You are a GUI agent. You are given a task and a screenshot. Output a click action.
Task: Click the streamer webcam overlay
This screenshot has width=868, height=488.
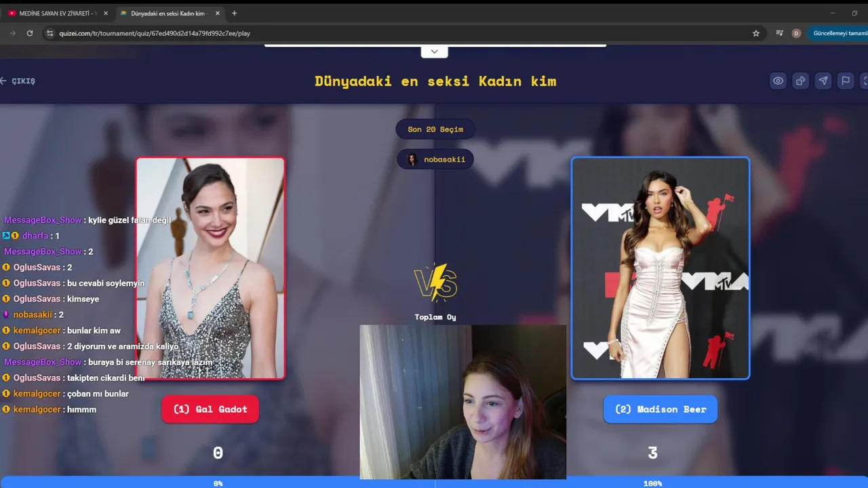coord(463,402)
